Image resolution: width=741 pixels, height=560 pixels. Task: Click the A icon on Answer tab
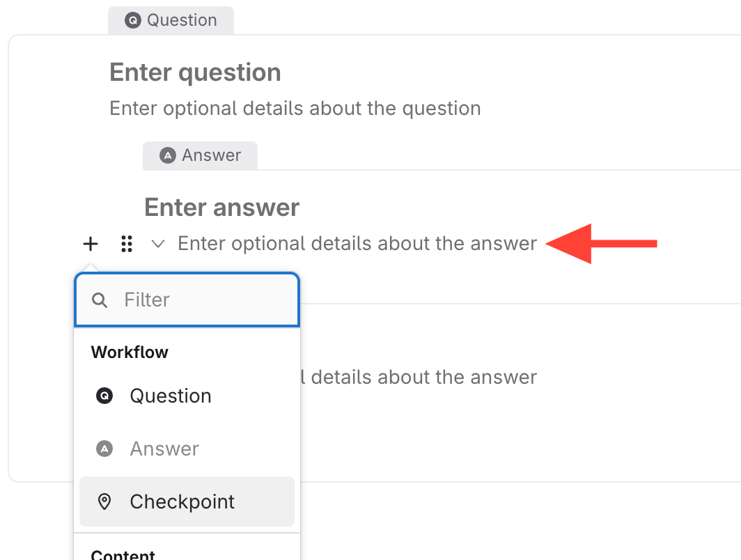tap(167, 155)
